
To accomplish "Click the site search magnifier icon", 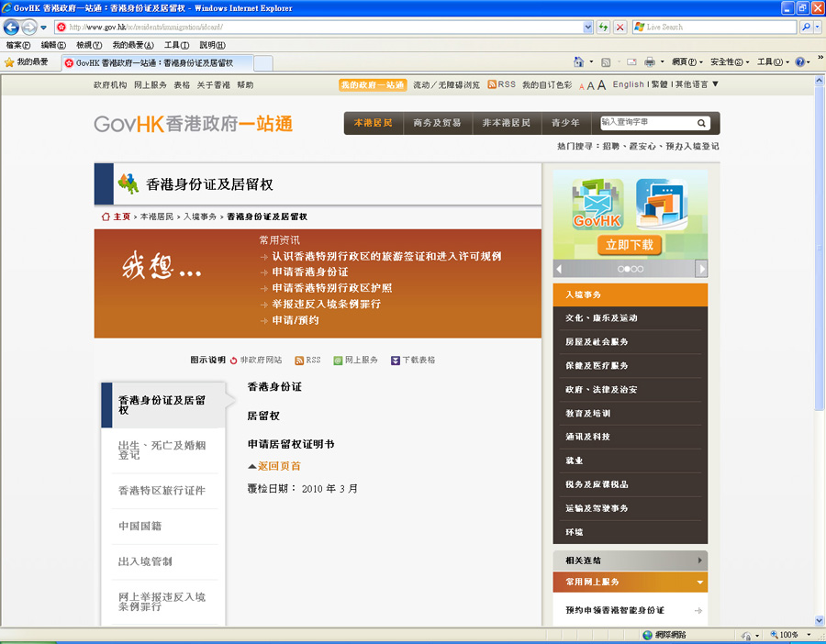I will (x=702, y=123).
